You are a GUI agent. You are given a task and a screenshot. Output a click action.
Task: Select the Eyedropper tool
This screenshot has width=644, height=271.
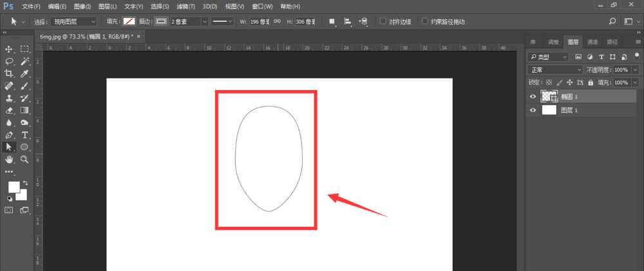pos(24,73)
